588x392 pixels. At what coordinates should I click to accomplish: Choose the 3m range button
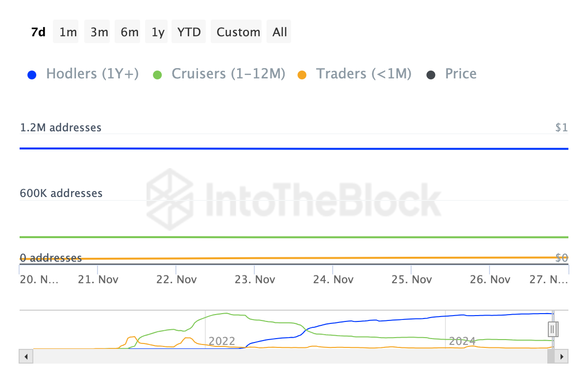(x=99, y=32)
